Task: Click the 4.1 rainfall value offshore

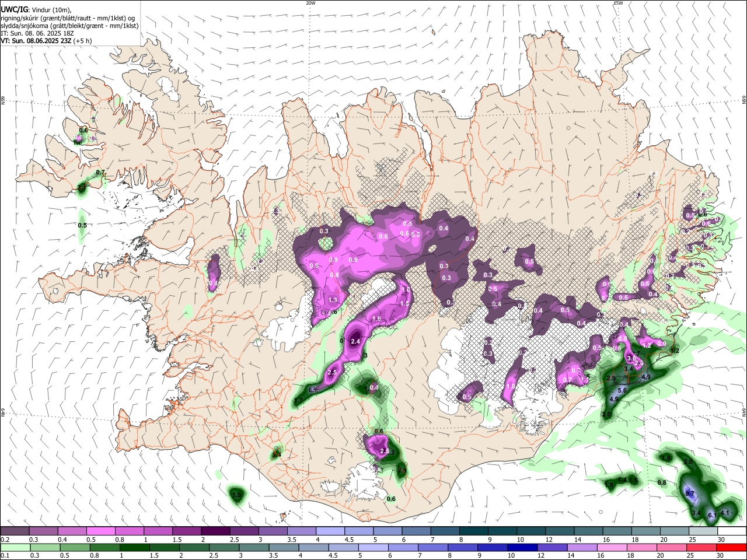Action: point(725,513)
